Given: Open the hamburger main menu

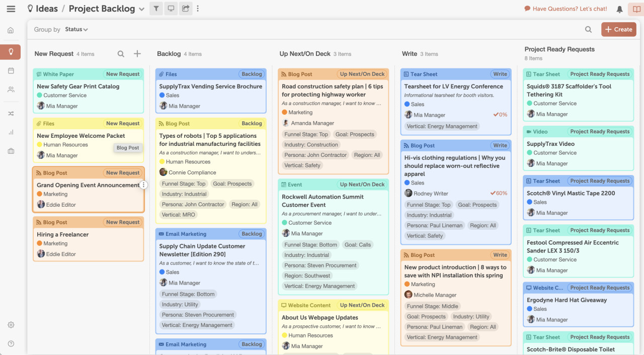Looking at the screenshot, I should coord(11,9).
